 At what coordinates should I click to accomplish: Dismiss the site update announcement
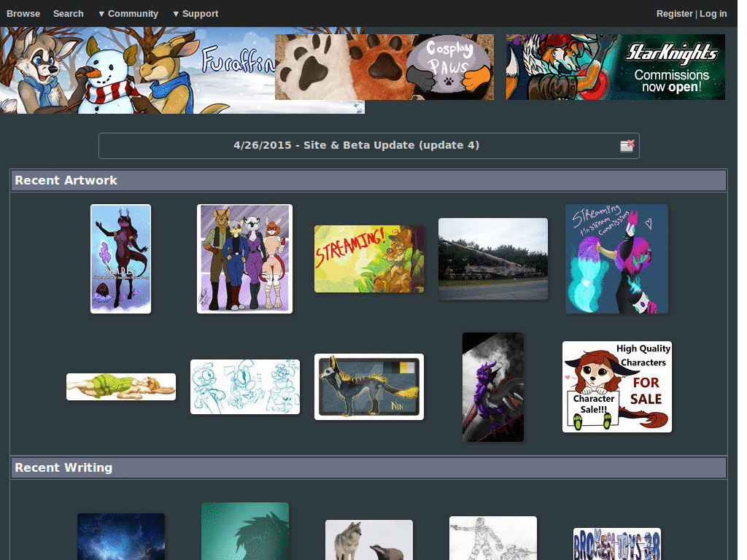click(x=627, y=145)
